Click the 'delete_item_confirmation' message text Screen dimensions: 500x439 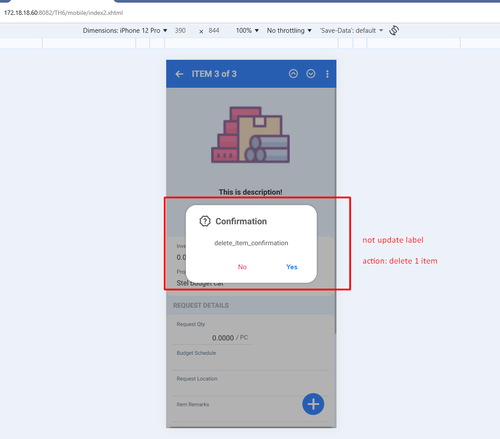251,243
